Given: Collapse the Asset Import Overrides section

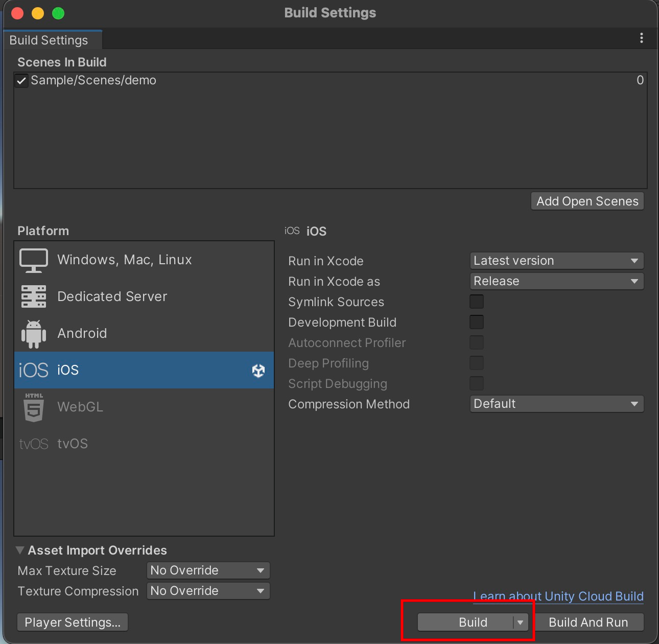Looking at the screenshot, I should (20, 550).
